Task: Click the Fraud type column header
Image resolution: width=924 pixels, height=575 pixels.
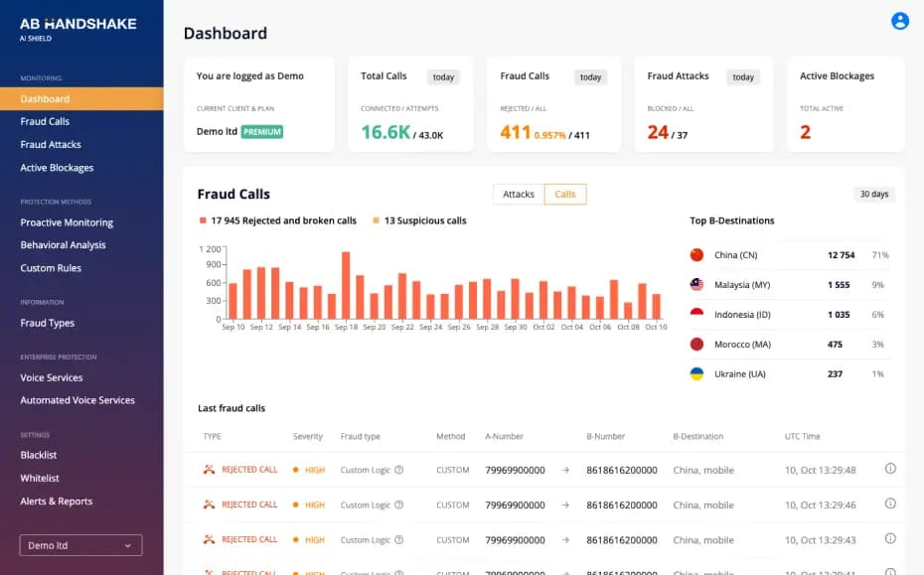Action: 360,437
